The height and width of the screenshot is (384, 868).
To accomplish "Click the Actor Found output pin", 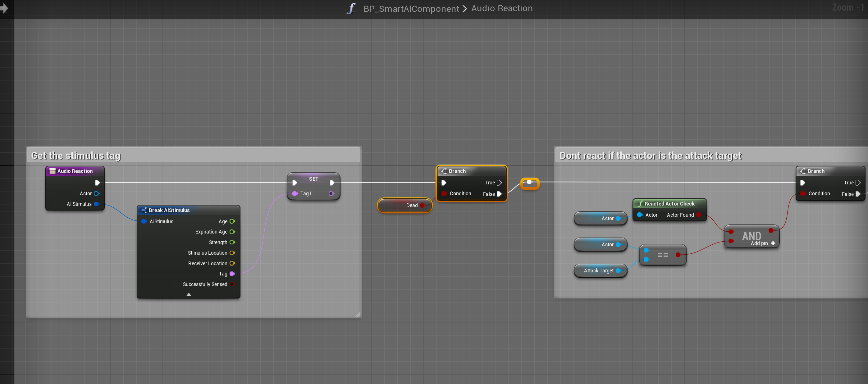I will coord(698,215).
